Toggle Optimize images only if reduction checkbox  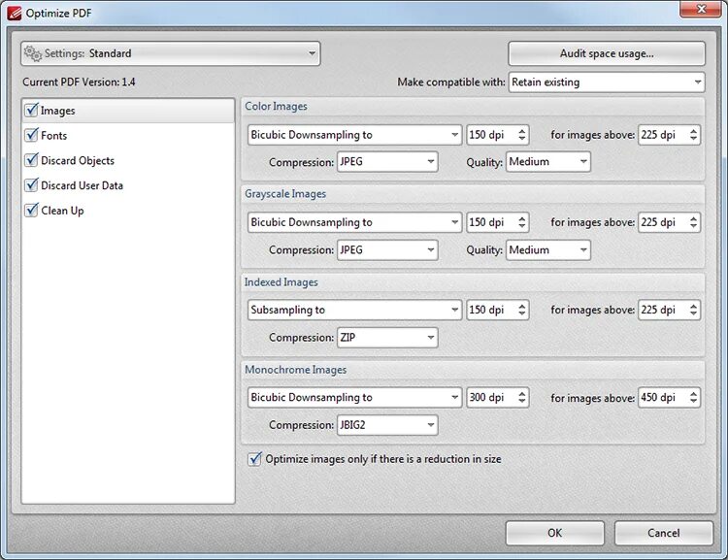point(254,459)
